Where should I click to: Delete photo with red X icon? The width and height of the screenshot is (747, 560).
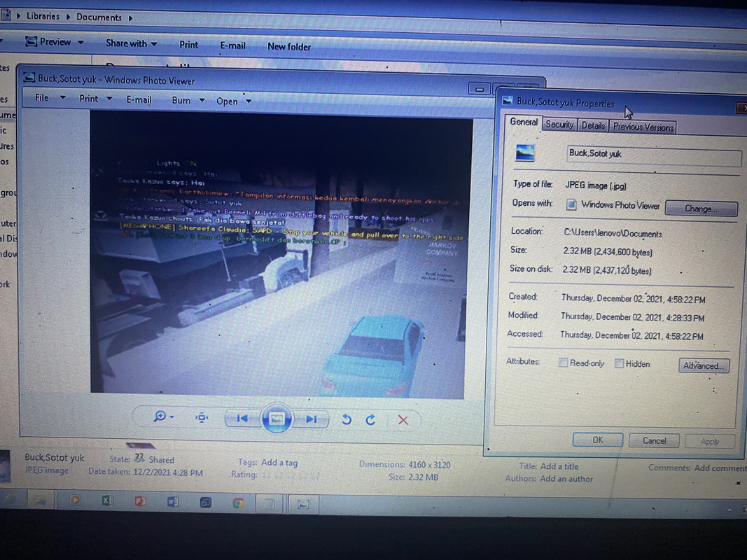pos(403,420)
